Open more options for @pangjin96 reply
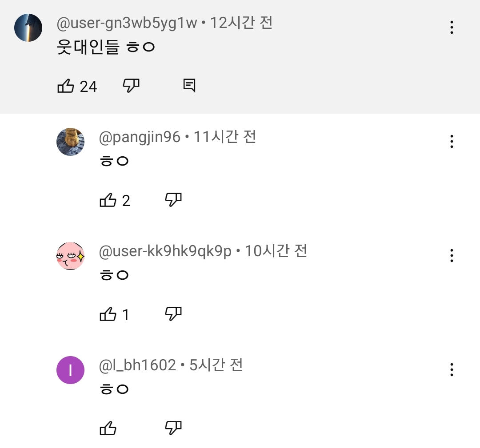Screen dimensions: 480x448 (x=452, y=142)
